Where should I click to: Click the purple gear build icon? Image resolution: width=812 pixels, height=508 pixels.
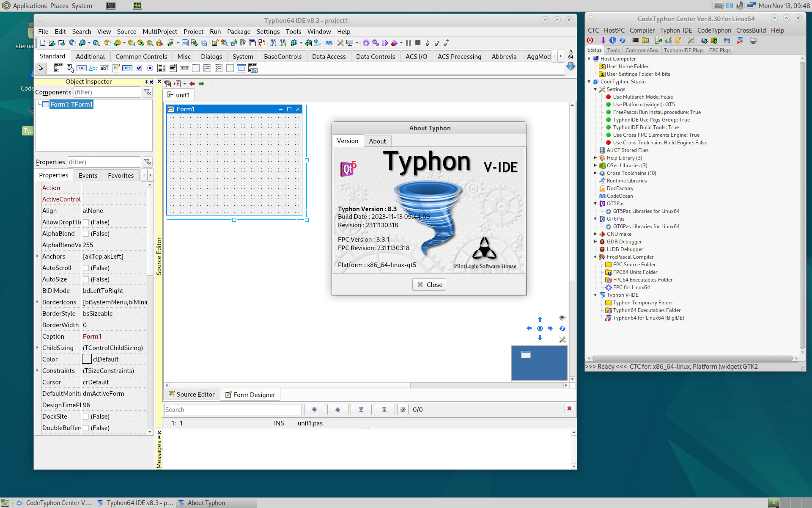point(366,43)
